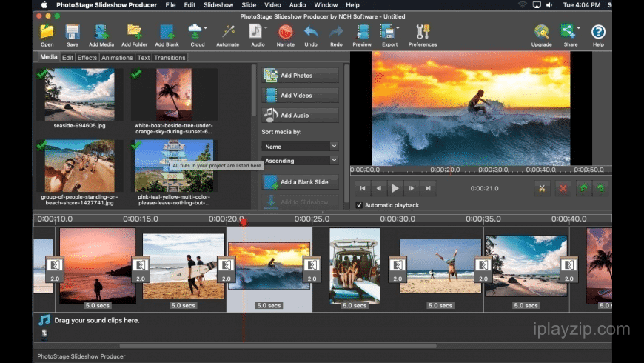The width and height of the screenshot is (644, 363).
Task: Open transition icon after the surfer wave slide
Action: coord(312,269)
